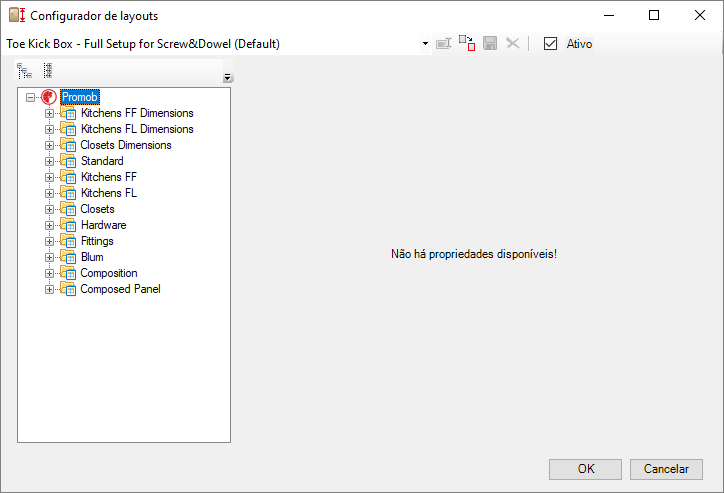Image resolution: width=724 pixels, height=493 pixels.
Task: Select the Fittings tree label
Action: coord(97,241)
